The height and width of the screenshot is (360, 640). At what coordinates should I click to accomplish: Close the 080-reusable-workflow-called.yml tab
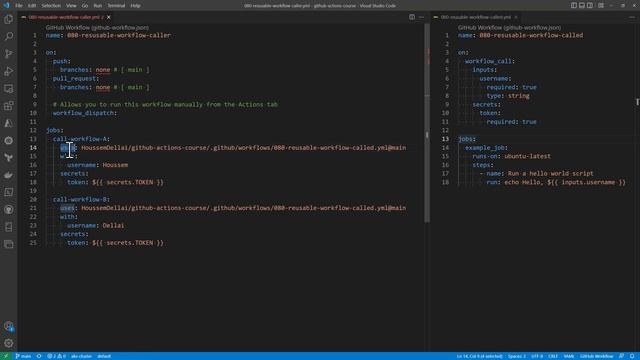[x=516, y=17]
